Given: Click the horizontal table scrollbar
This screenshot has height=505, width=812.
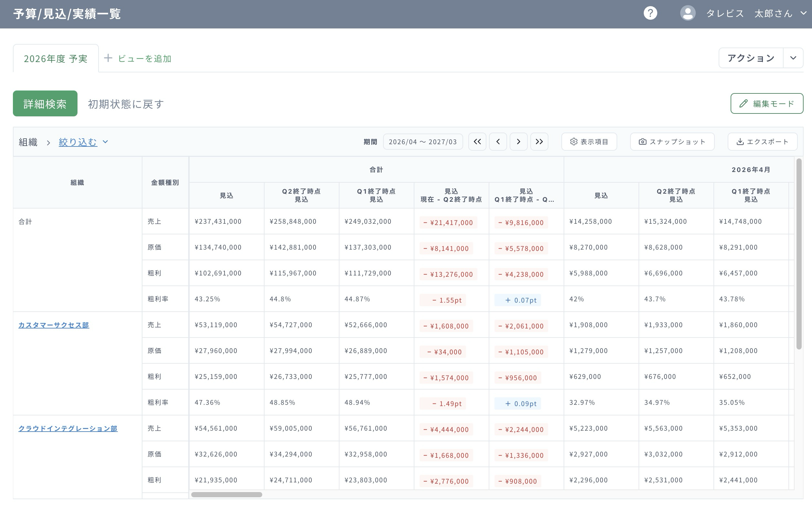Looking at the screenshot, I should coord(226,494).
